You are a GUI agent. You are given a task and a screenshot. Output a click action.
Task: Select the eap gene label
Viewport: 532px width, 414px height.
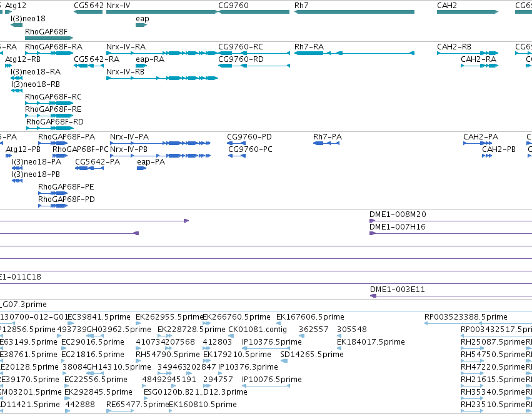(x=142, y=19)
